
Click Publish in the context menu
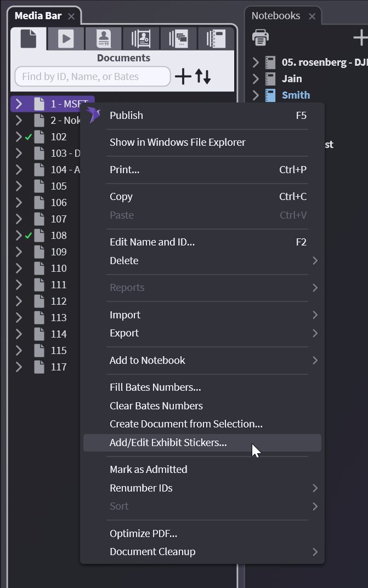click(126, 116)
